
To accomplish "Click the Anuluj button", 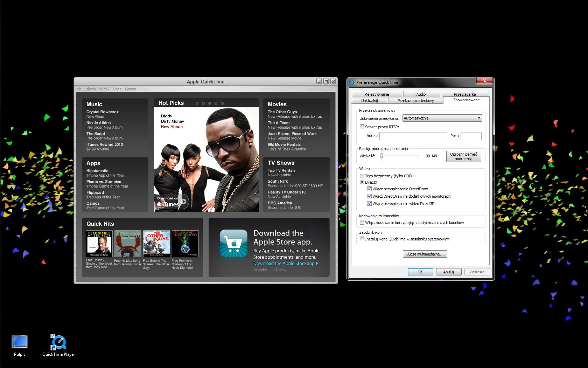I will pyautogui.click(x=449, y=272).
